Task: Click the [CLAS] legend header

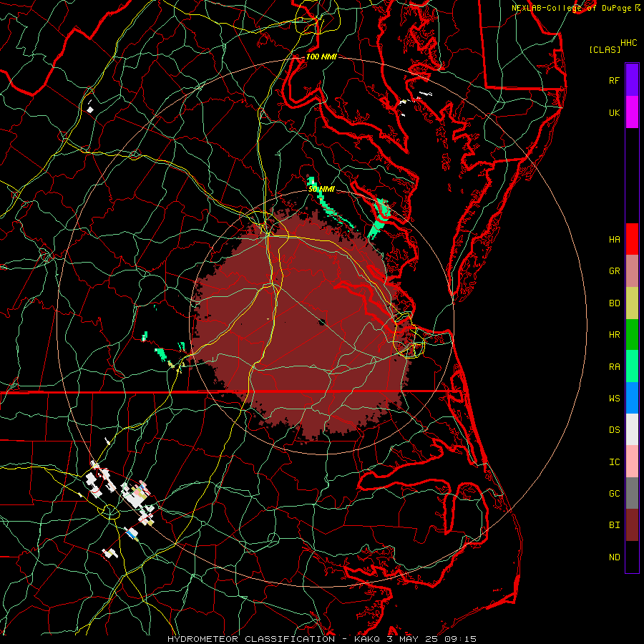Action: (x=605, y=49)
